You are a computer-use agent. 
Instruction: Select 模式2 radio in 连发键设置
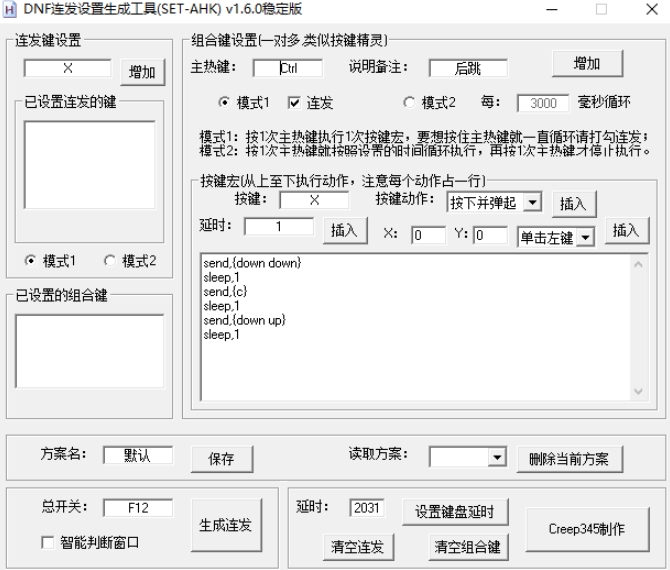click(x=109, y=260)
